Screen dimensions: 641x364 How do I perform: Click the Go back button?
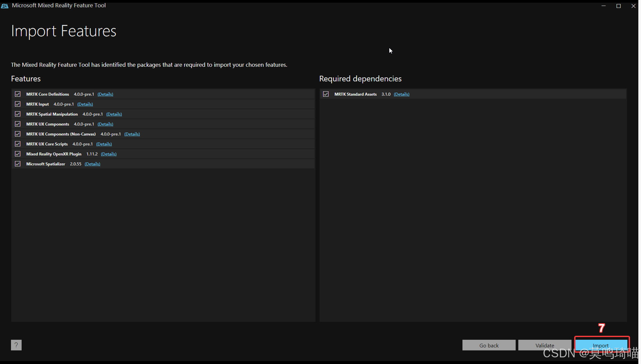(489, 345)
